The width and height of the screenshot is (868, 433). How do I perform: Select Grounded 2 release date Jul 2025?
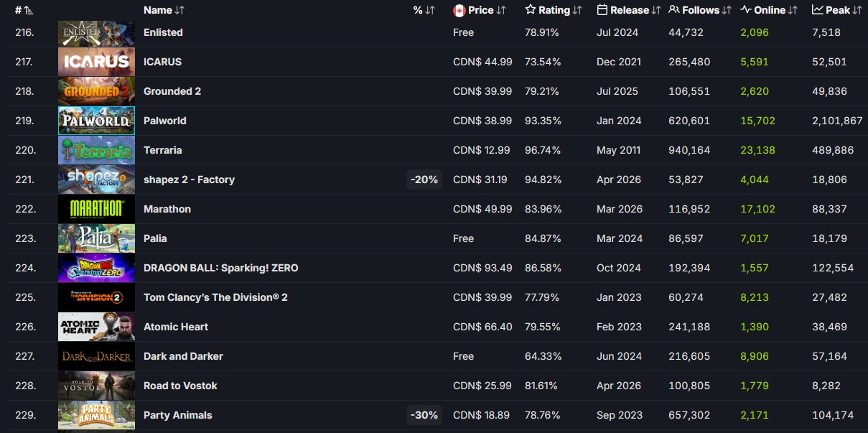point(619,91)
